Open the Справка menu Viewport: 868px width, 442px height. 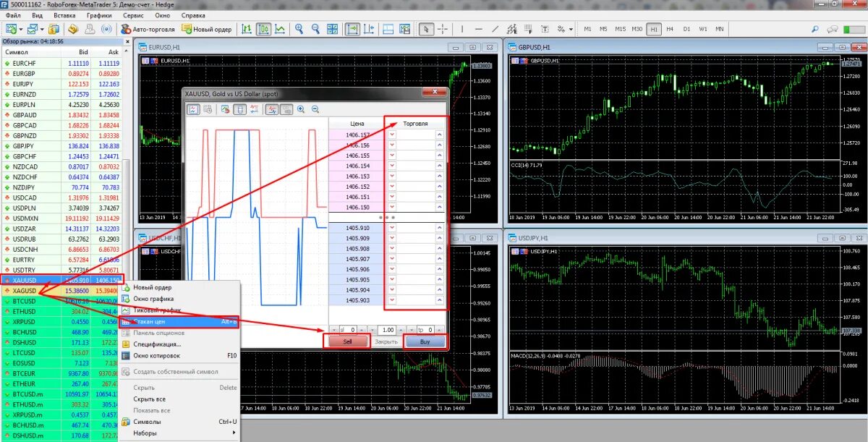193,14
